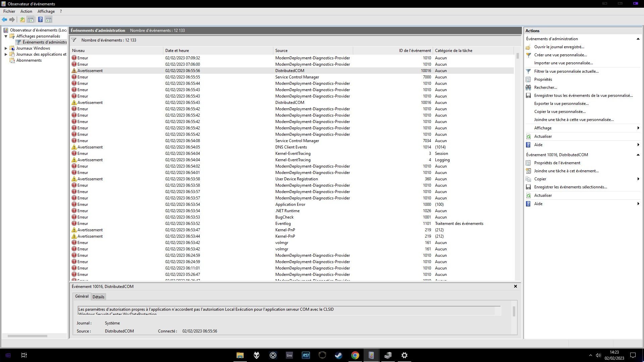Open the notification center icon

point(633,355)
